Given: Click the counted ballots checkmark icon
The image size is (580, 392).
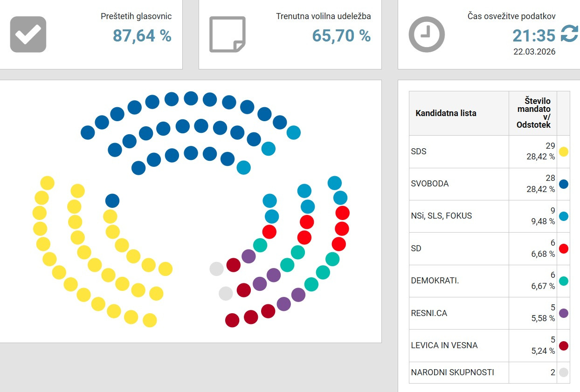Looking at the screenshot, I should tap(28, 34).
